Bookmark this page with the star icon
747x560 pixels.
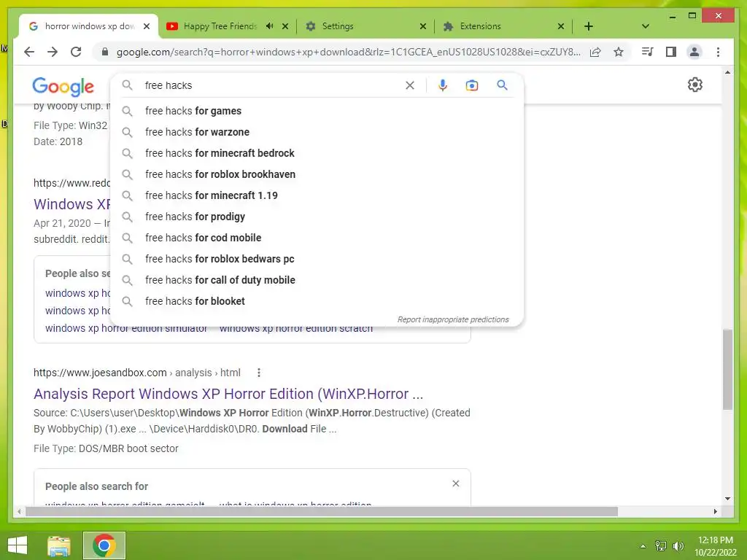tap(619, 52)
